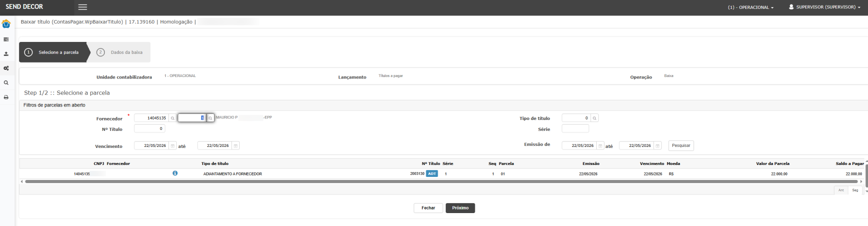Select step 1 Selecione a parcela
This screenshot has height=226, width=868.
tap(54, 52)
